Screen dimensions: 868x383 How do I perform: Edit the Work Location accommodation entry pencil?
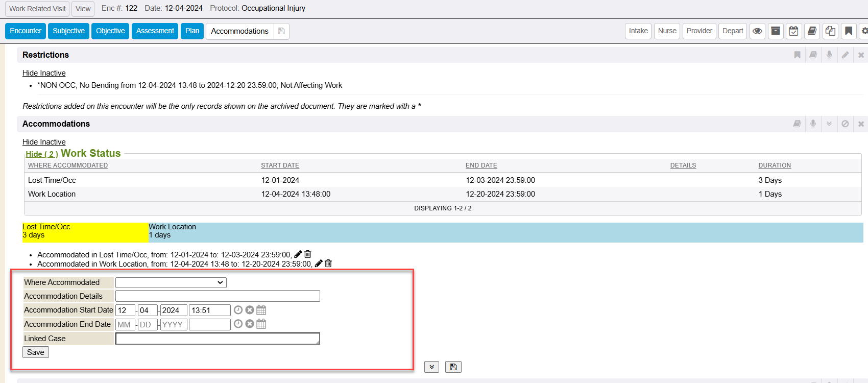point(319,264)
